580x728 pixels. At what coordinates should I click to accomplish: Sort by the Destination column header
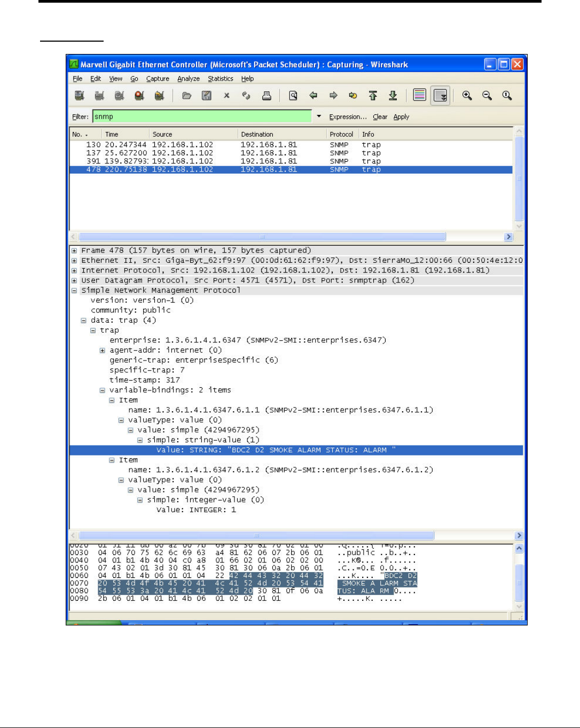(282, 134)
